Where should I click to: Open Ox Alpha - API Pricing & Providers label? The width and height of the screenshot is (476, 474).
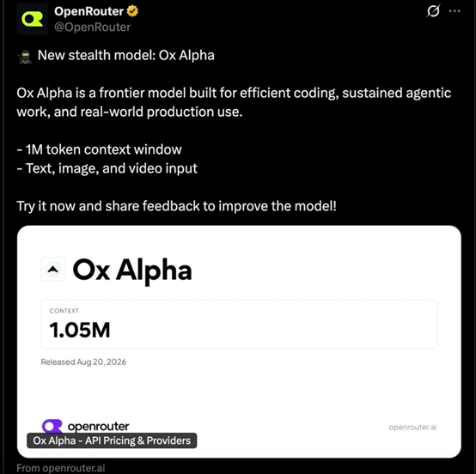(x=112, y=441)
